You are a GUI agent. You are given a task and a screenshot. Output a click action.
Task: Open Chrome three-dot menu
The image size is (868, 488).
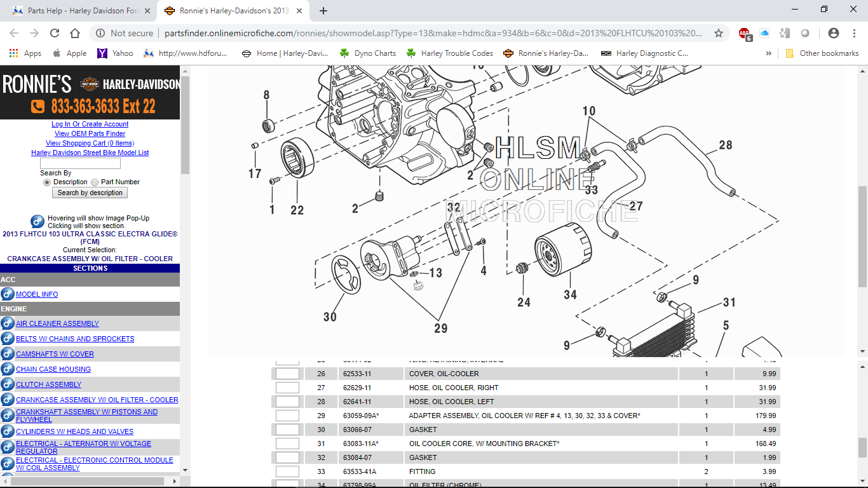tap(854, 33)
